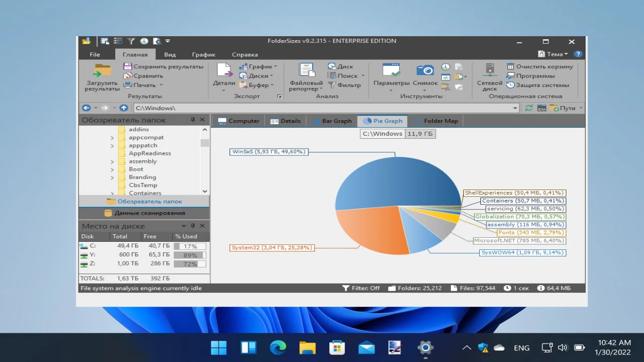Screen dimensions: 644x362
Task: Select the AppReadiness folder in tree
Action: pyautogui.click(x=149, y=153)
